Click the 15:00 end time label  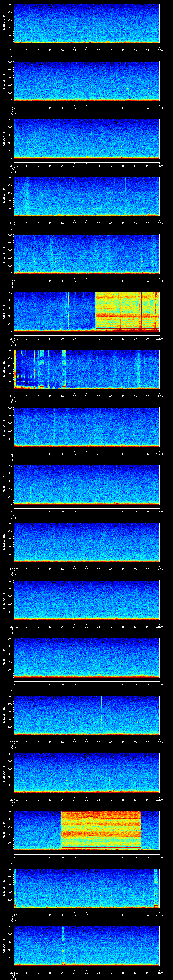pyautogui.click(x=159, y=50)
